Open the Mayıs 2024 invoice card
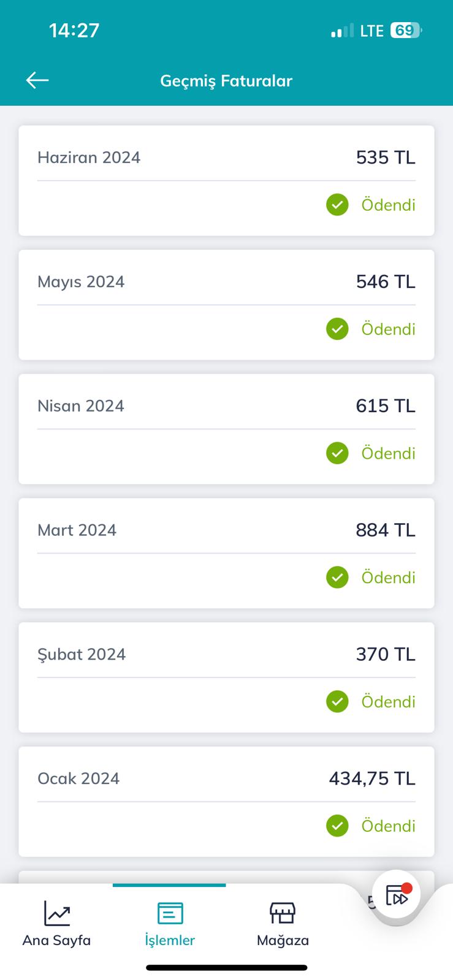Screen dimensions: 453x980 coord(226,305)
